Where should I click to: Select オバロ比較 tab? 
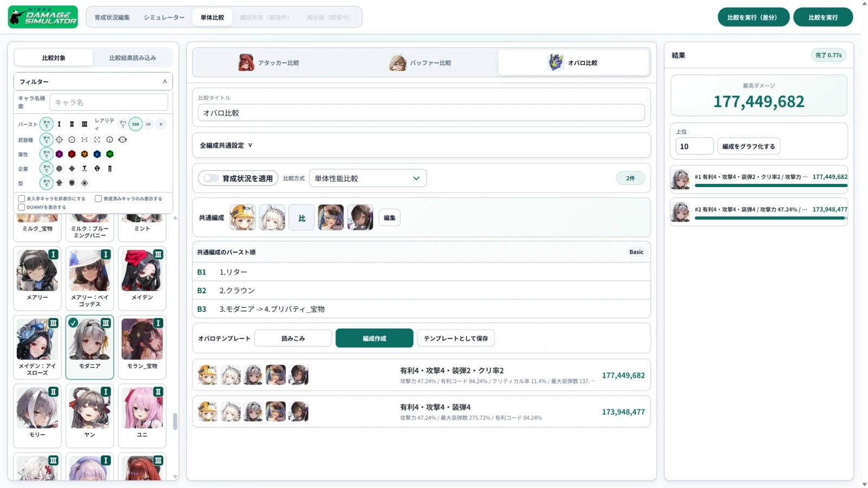573,63
